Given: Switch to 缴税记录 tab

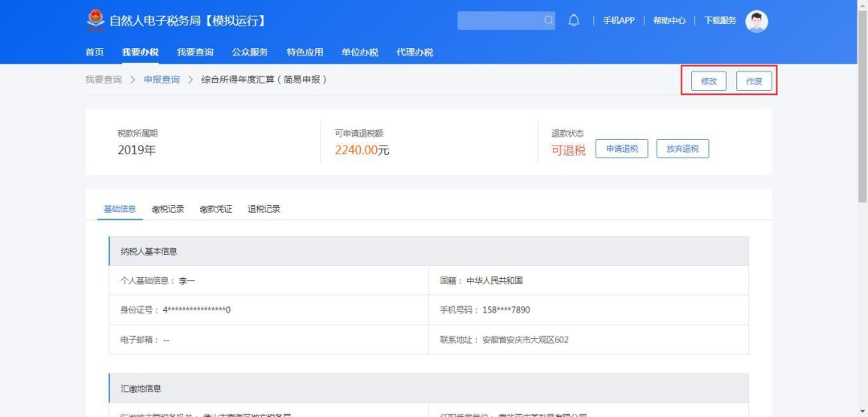Looking at the screenshot, I should [x=168, y=209].
